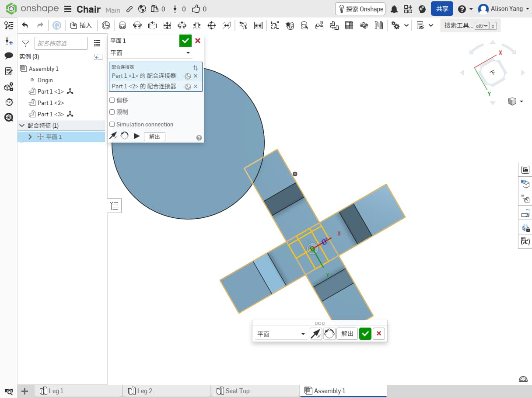Click the Undo arrow in the toolbar
The image size is (532, 398).
[25, 25]
